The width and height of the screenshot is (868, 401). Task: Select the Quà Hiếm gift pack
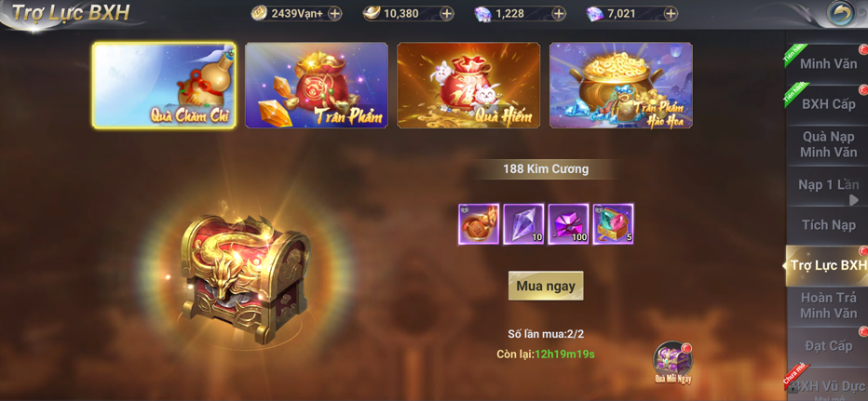click(468, 86)
